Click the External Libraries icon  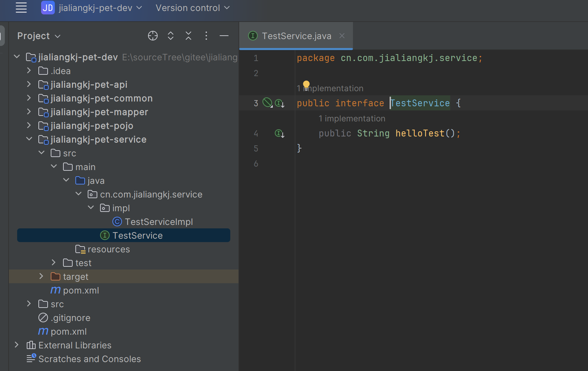pos(31,345)
